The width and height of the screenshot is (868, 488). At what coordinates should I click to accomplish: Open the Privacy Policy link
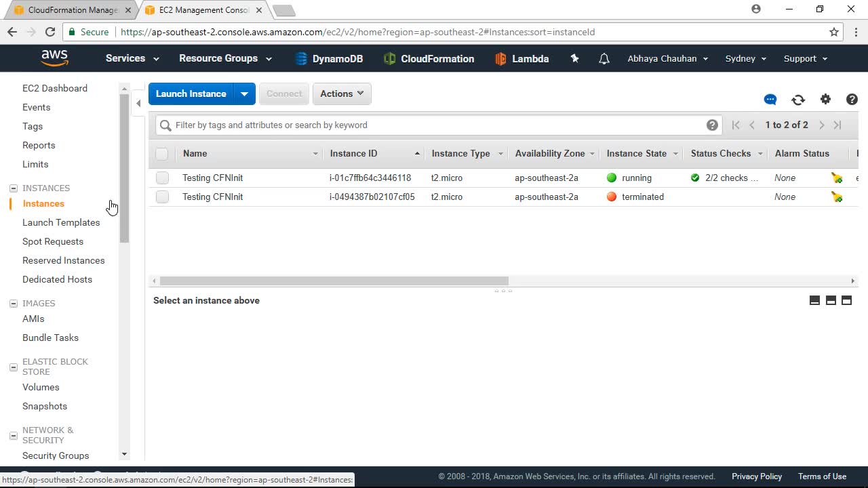pyautogui.click(x=757, y=476)
